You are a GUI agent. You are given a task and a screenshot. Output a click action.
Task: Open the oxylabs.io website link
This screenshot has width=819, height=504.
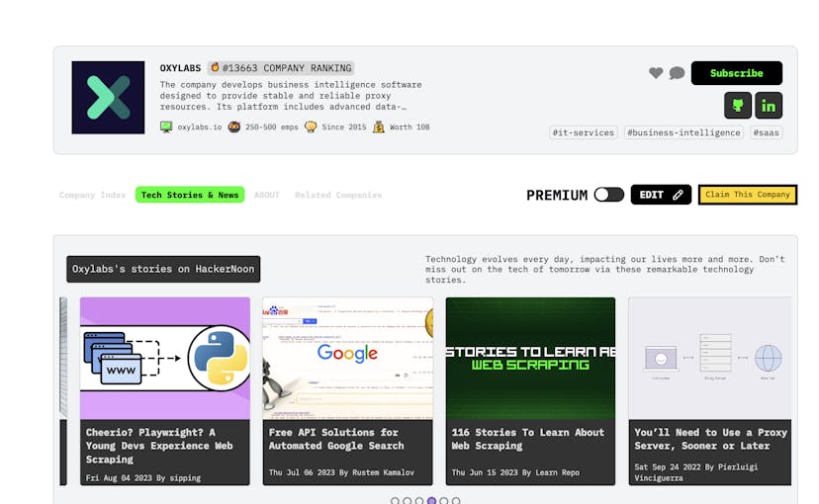(200, 126)
